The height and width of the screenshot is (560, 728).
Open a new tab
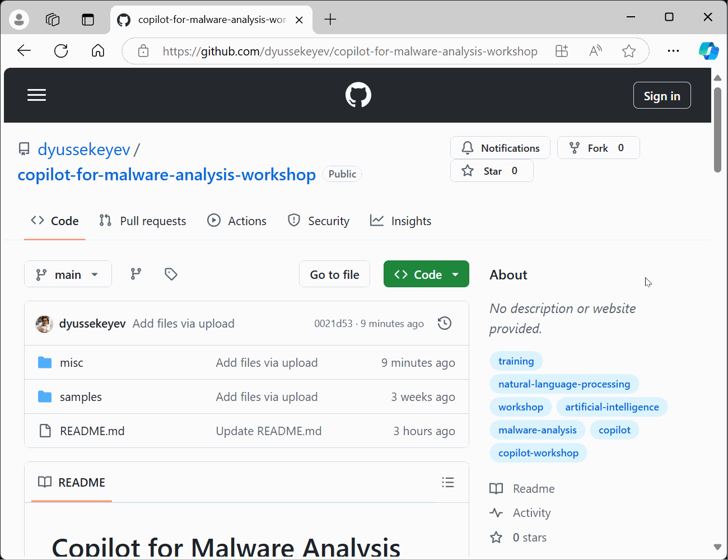point(330,20)
